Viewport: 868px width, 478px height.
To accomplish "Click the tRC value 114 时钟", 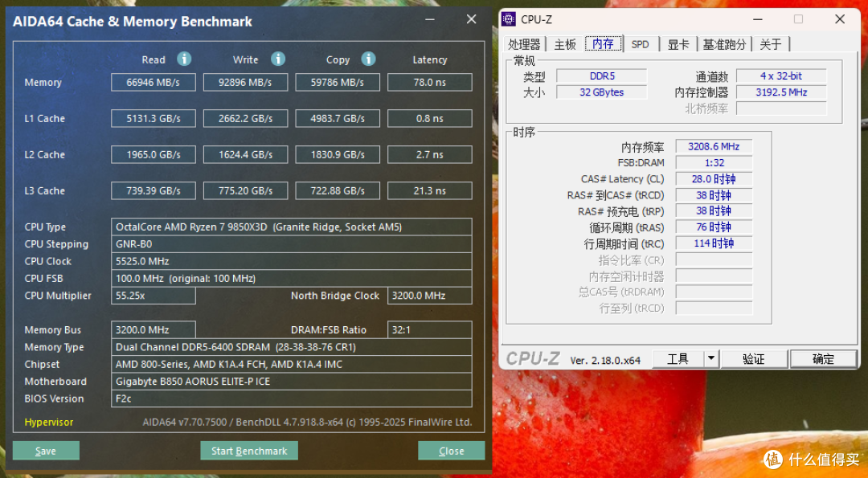I will click(x=714, y=243).
